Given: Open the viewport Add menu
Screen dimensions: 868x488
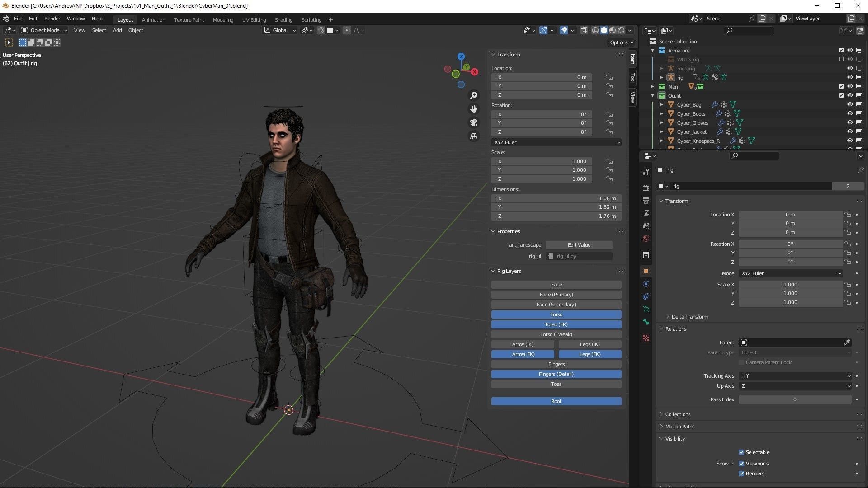Looking at the screenshot, I should click(x=117, y=30).
